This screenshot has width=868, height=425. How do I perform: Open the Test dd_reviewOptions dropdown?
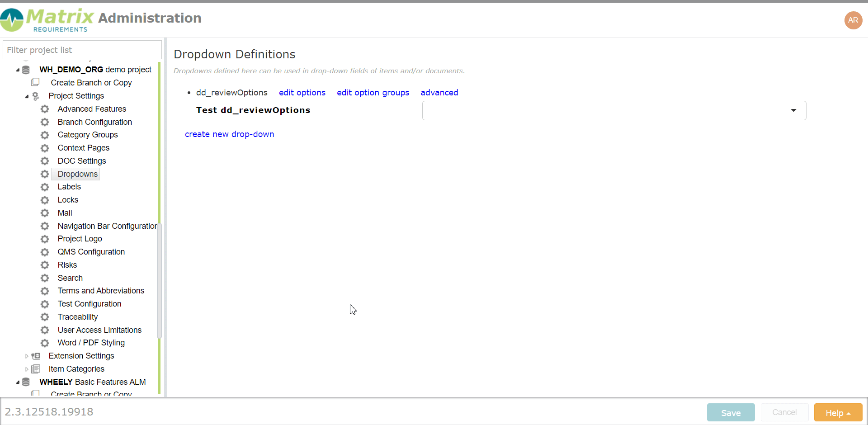click(x=614, y=110)
